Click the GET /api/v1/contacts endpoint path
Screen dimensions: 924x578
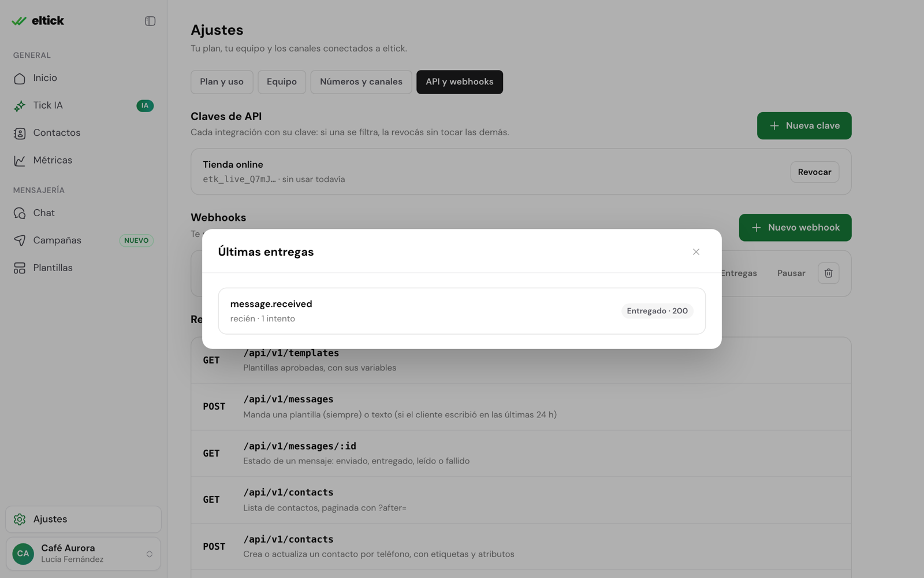(x=288, y=492)
